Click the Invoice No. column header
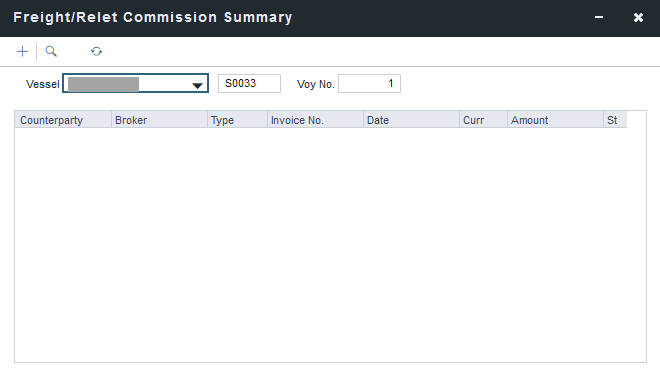660x373 pixels. click(315, 120)
